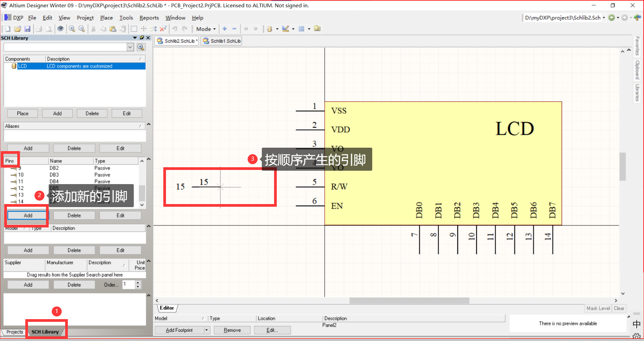Expand the component search combo box arrow
644x341 pixels.
[x=130, y=47]
